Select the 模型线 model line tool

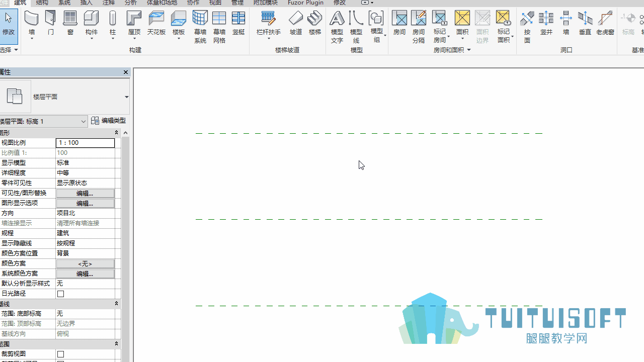[356, 27]
